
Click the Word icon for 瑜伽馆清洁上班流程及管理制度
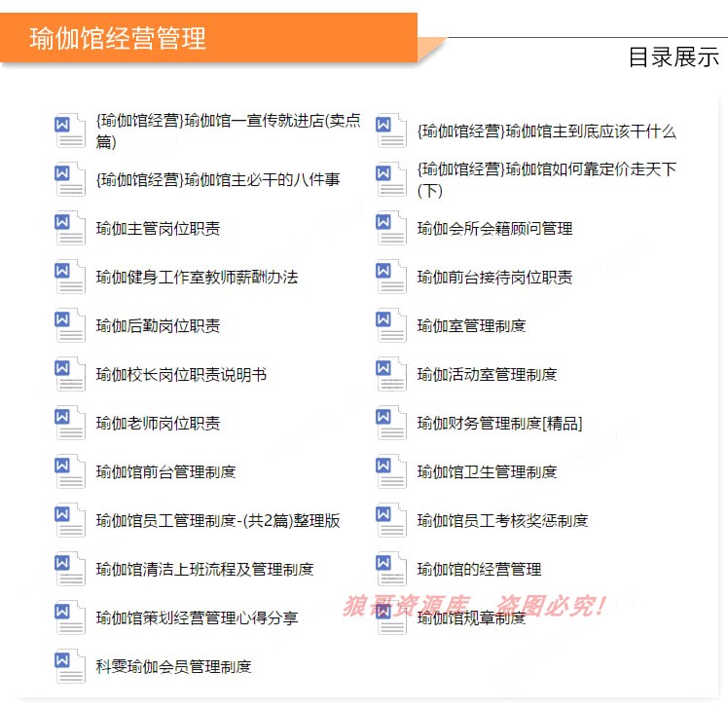(x=70, y=570)
